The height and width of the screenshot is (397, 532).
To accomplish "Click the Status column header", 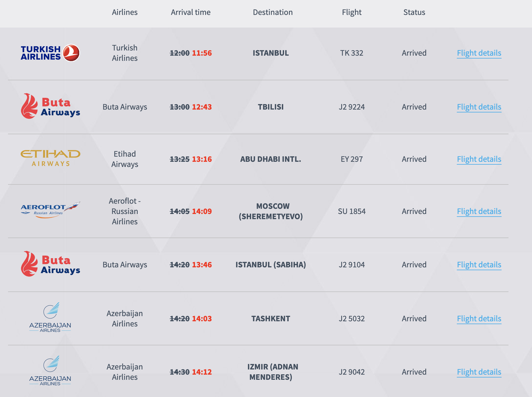I will pyautogui.click(x=414, y=12).
